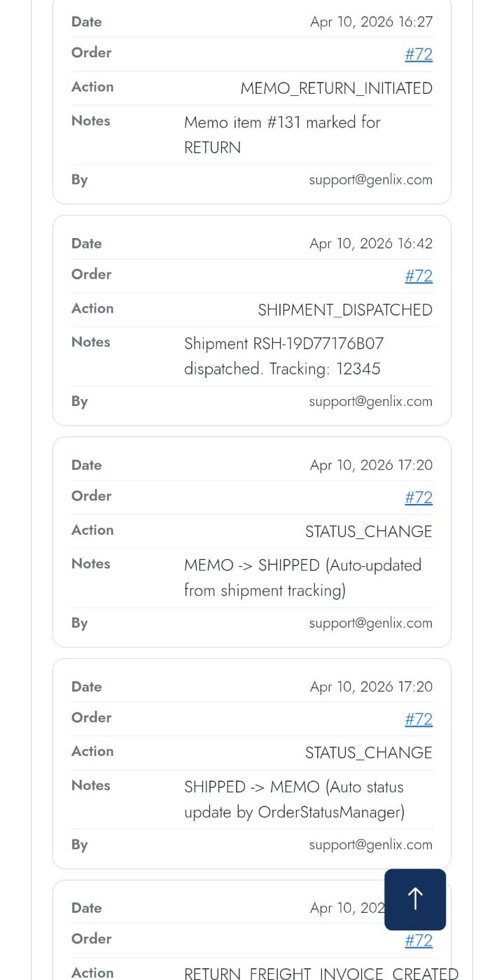Click the RETURN_FREIGHT_INVOICE_CREATED action text

pos(321,973)
